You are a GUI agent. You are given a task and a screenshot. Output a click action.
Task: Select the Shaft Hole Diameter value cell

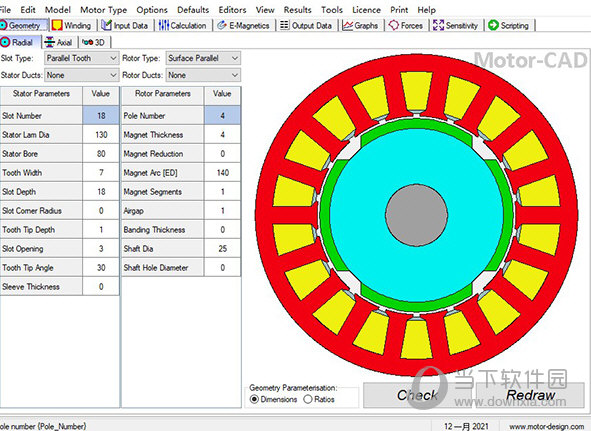222,267
